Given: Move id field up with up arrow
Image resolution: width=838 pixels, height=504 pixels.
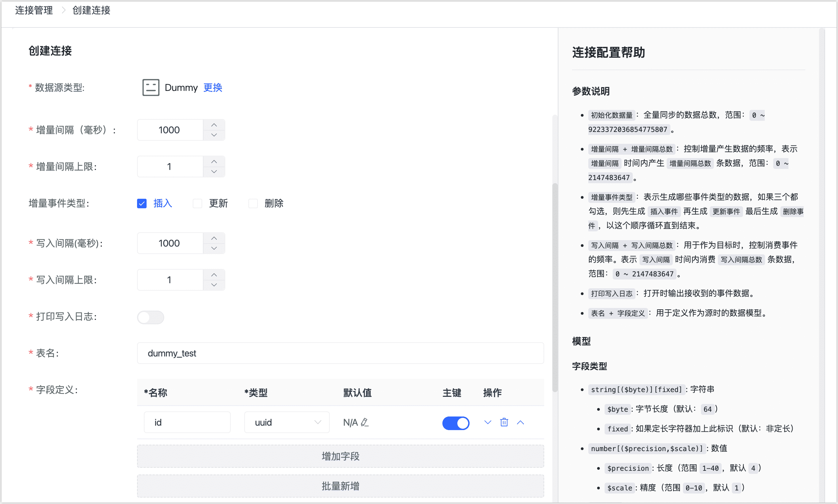Looking at the screenshot, I should (x=520, y=422).
